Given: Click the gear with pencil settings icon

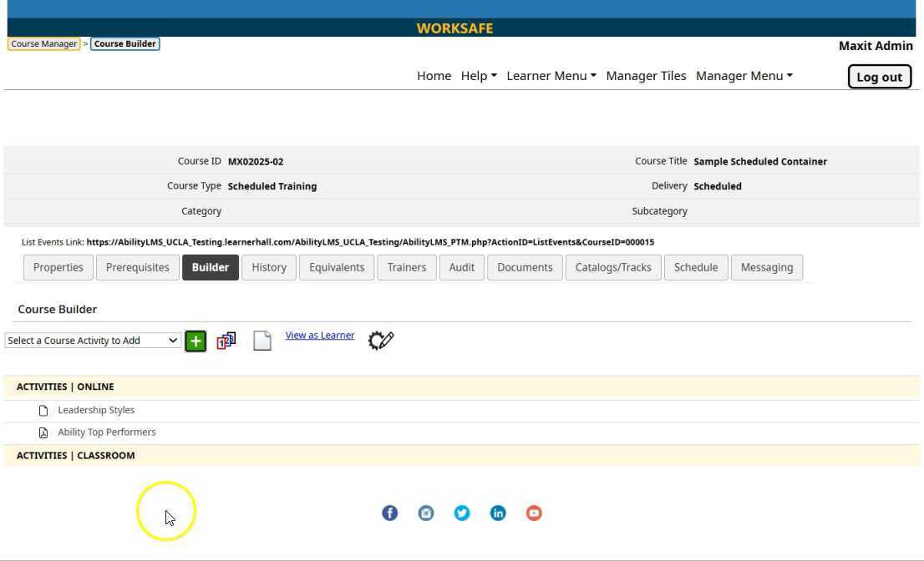Looking at the screenshot, I should (380, 340).
